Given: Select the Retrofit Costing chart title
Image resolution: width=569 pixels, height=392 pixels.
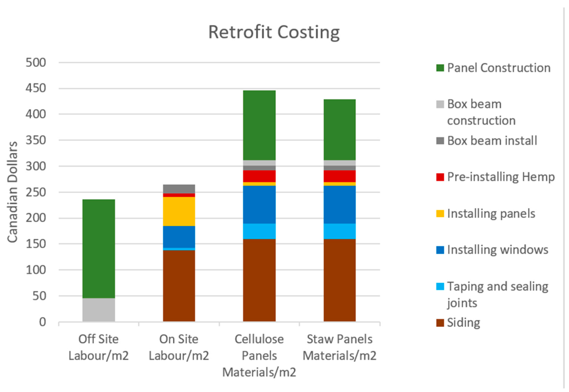Looking at the screenshot, I should 274,32.
